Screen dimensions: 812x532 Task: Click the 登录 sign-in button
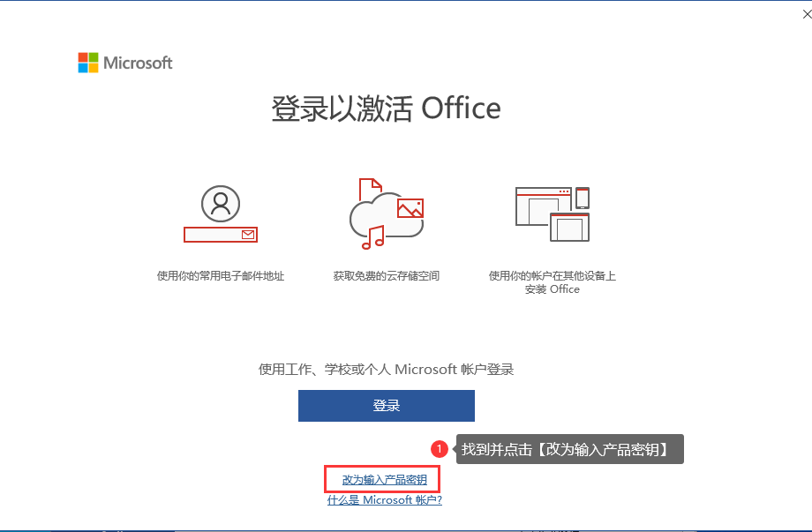click(386, 406)
